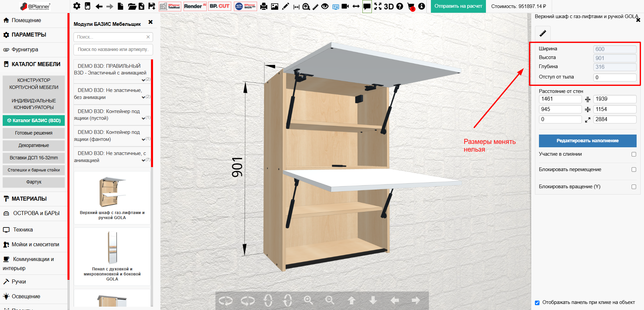
Task: Check 'Блокировать вращение (Y)' checkbox
Action: pyautogui.click(x=634, y=187)
